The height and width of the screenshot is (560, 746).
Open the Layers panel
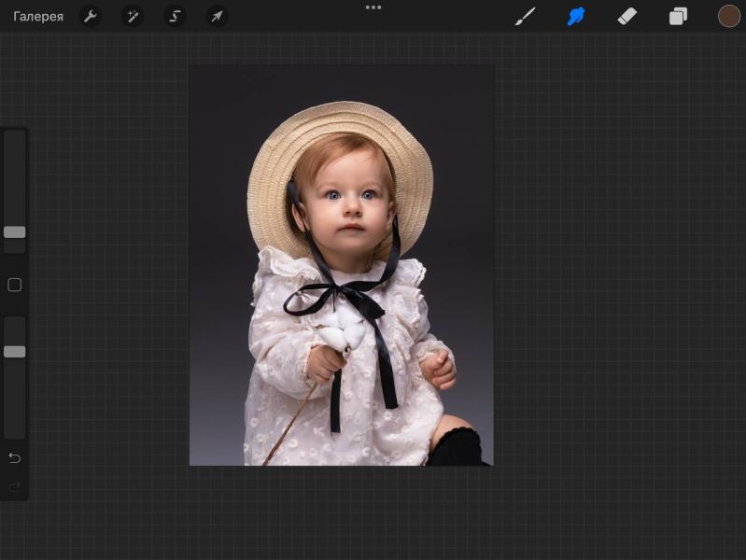click(678, 17)
